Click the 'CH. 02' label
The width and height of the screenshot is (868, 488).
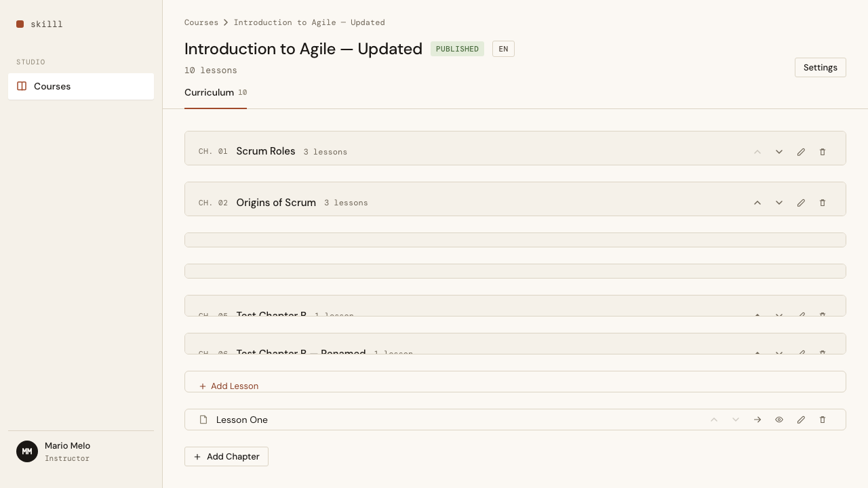pyautogui.click(x=213, y=203)
